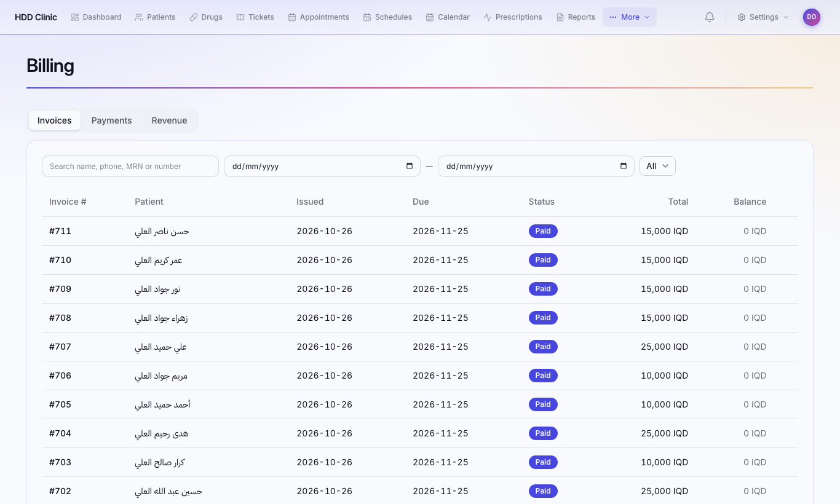
Task: Select the Invoices tab
Action: [55, 120]
